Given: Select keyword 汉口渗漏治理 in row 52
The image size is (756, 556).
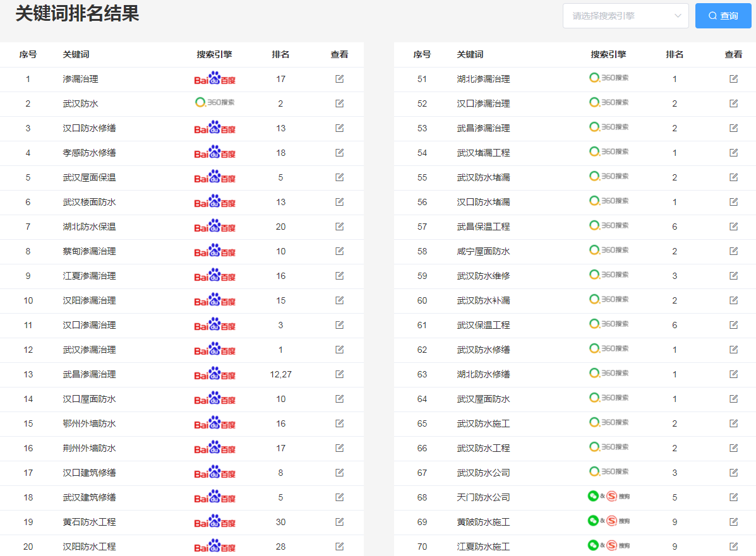Looking at the screenshot, I should click(x=483, y=104).
